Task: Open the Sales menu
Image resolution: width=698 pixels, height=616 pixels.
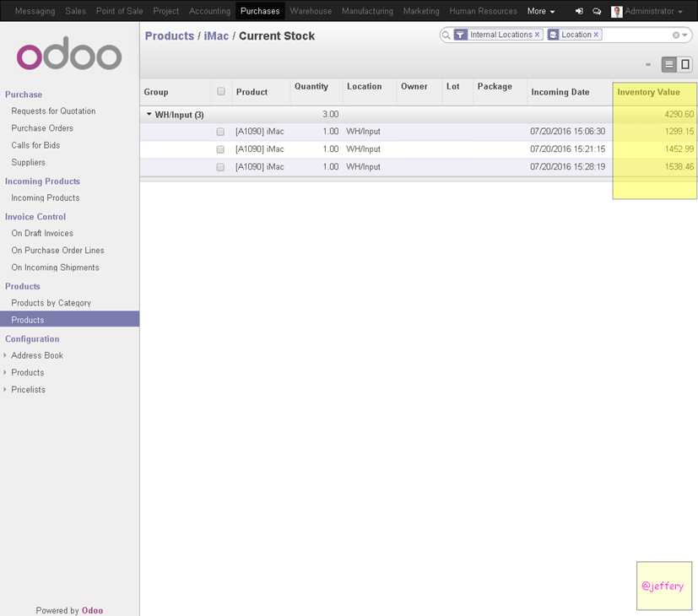Action: click(x=75, y=11)
